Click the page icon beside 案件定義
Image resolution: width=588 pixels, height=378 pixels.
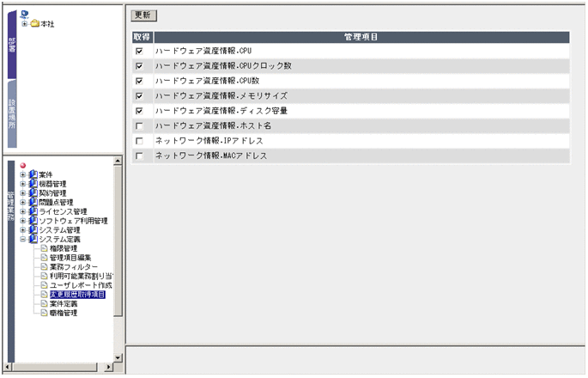coord(44,303)
